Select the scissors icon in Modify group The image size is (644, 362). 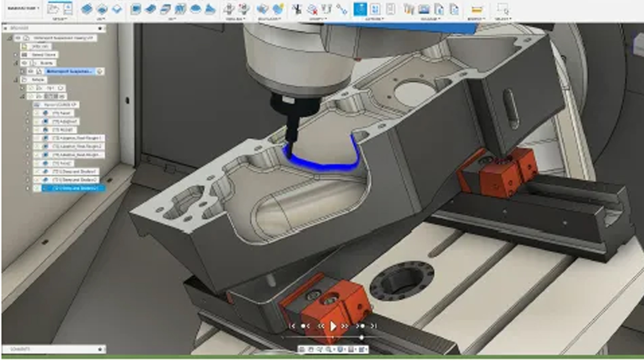297,9
